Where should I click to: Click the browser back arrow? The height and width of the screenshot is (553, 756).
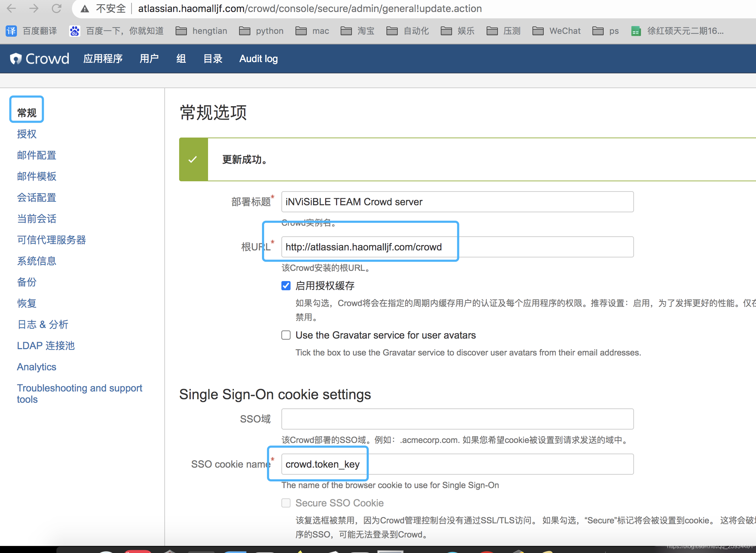click(x=12, y=8)
